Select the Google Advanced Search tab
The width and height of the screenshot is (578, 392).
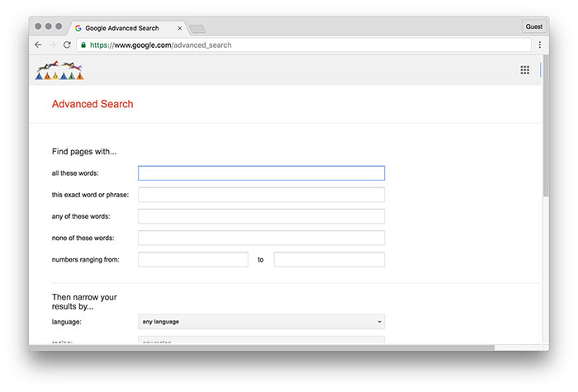click(124, 28)
